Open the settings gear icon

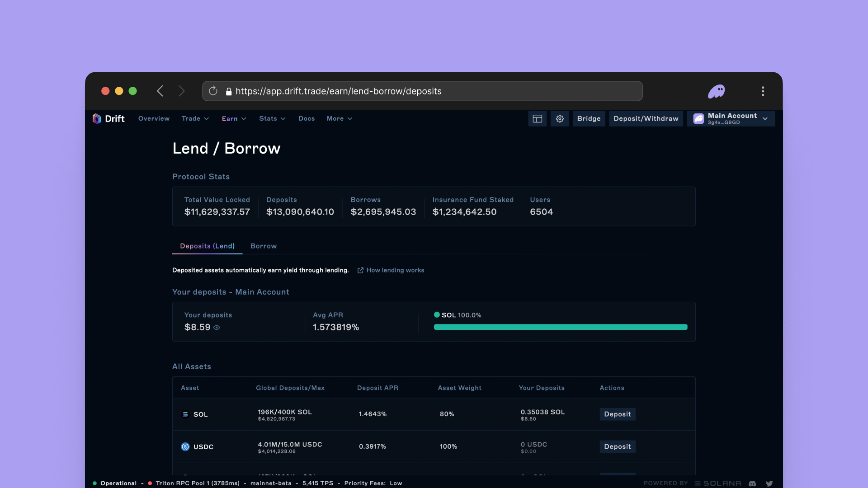pos(559,118)
